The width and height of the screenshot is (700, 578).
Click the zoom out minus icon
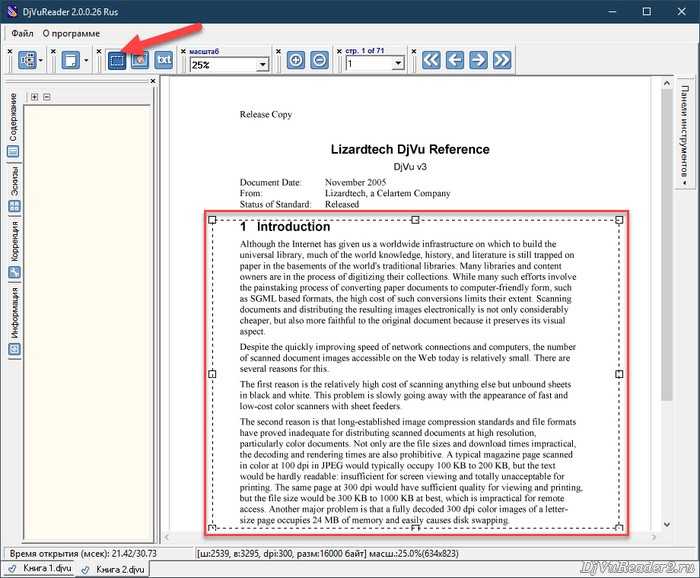pyautogui.click(x=319, y=60)
